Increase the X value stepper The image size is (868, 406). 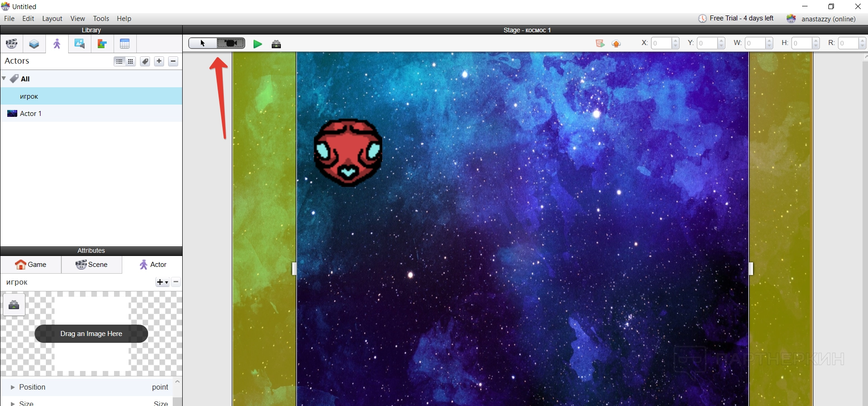[x=675, y=40]
